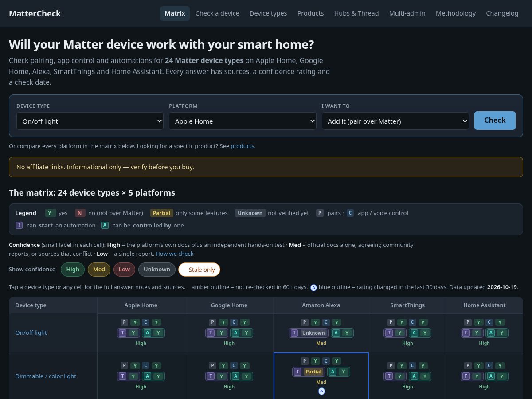Open the Dimmable light Apple Home cell
Viewport: 532px width, 399px height.
pos(141,376)
